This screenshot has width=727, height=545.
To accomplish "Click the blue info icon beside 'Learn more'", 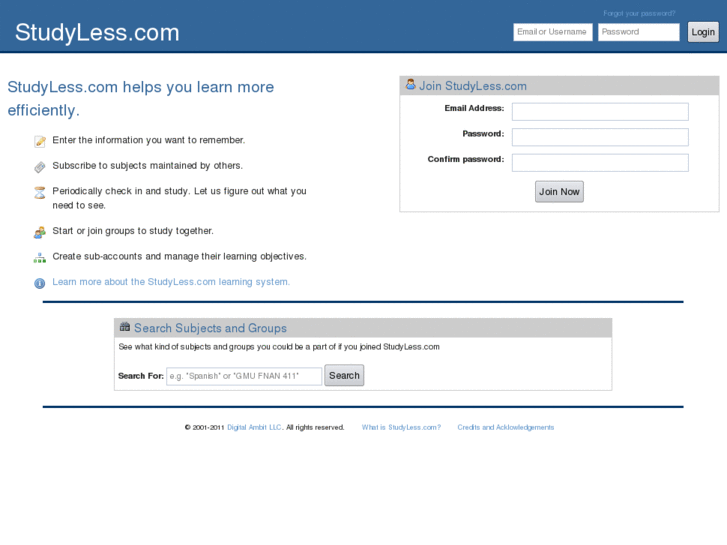I will coord(40,283).
